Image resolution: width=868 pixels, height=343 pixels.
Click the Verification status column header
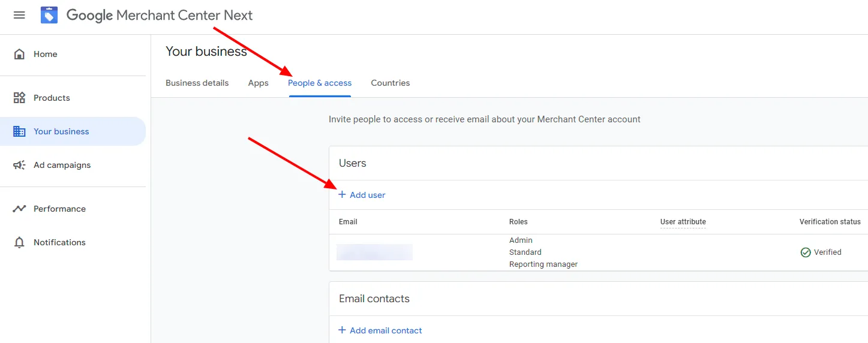830,222
